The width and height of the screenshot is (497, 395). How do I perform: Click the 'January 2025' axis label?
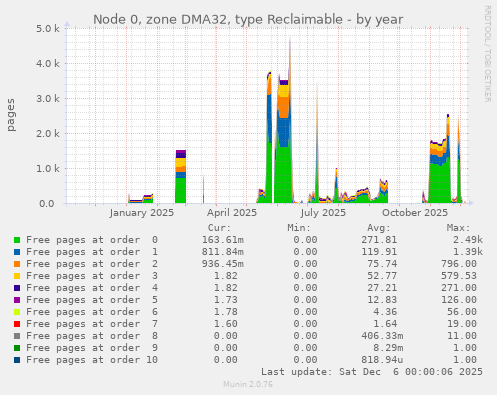142,213
